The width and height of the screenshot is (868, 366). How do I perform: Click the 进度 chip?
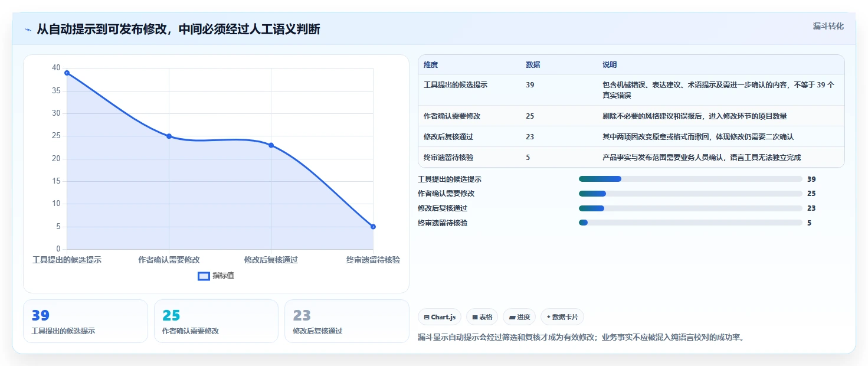(519, 317)
